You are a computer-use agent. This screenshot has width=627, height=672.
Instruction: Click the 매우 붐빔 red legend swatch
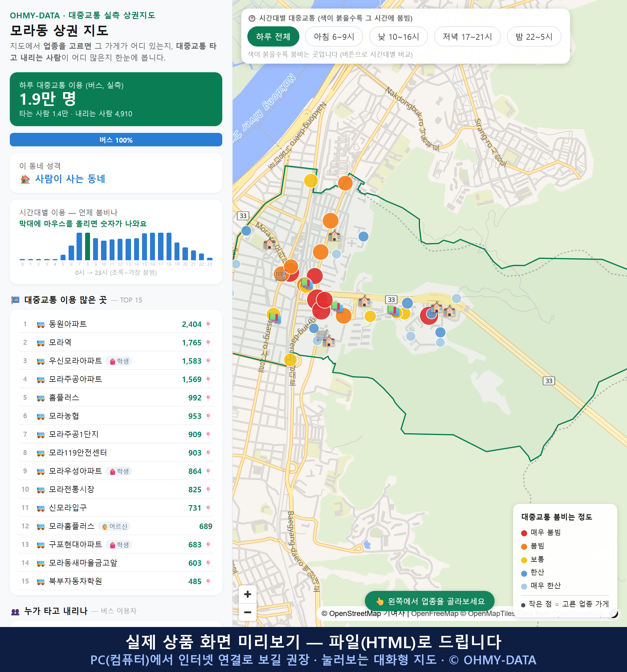coord(524,533)
